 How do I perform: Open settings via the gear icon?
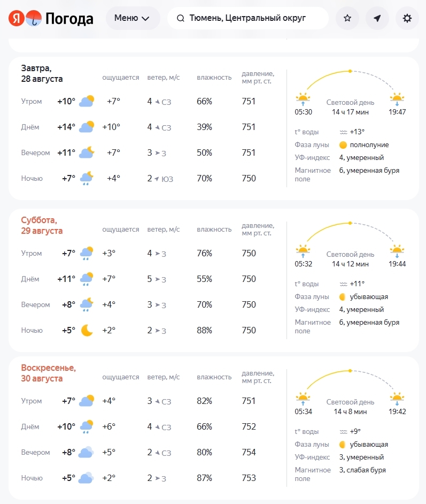pyautogui.click(x=407, y=18)
